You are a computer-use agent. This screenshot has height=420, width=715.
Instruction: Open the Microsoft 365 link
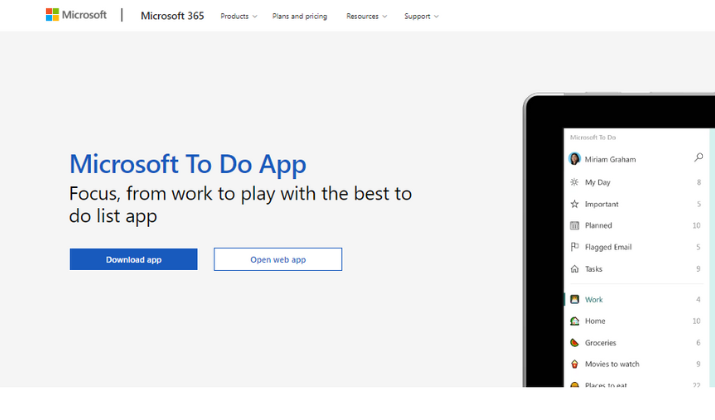pyautogui.click(x=172, y=16)
